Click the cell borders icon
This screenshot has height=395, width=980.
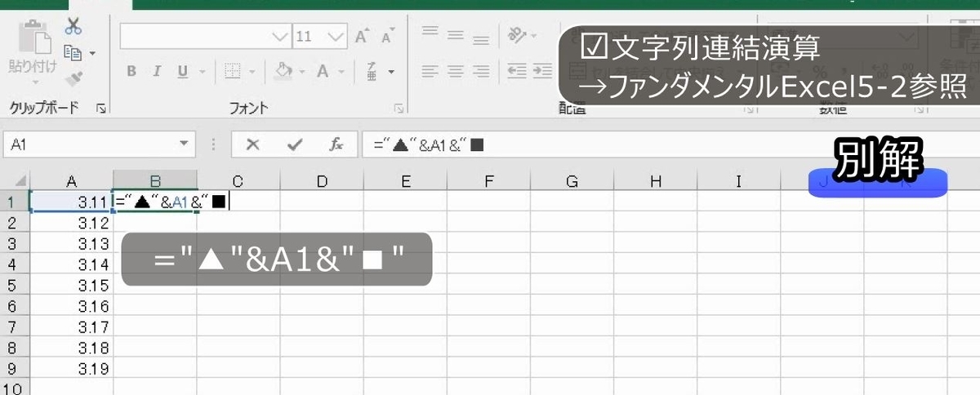[233, 72]
